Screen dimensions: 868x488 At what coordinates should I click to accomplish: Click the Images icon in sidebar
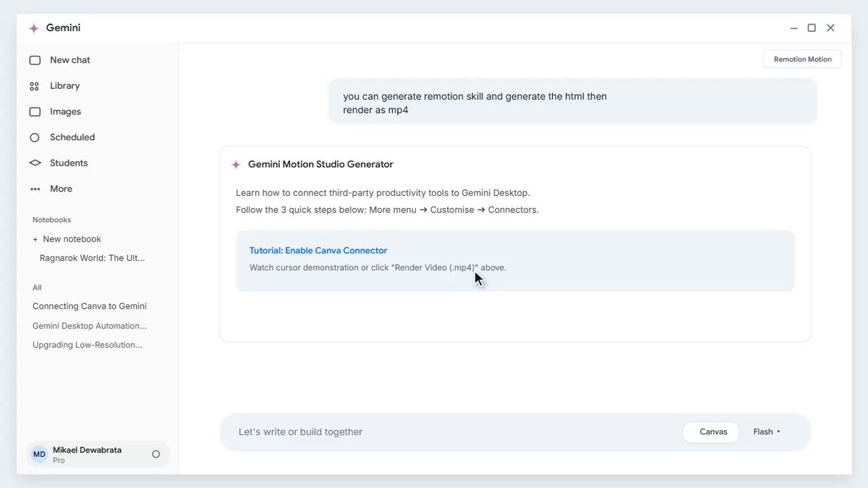[35, 112]
